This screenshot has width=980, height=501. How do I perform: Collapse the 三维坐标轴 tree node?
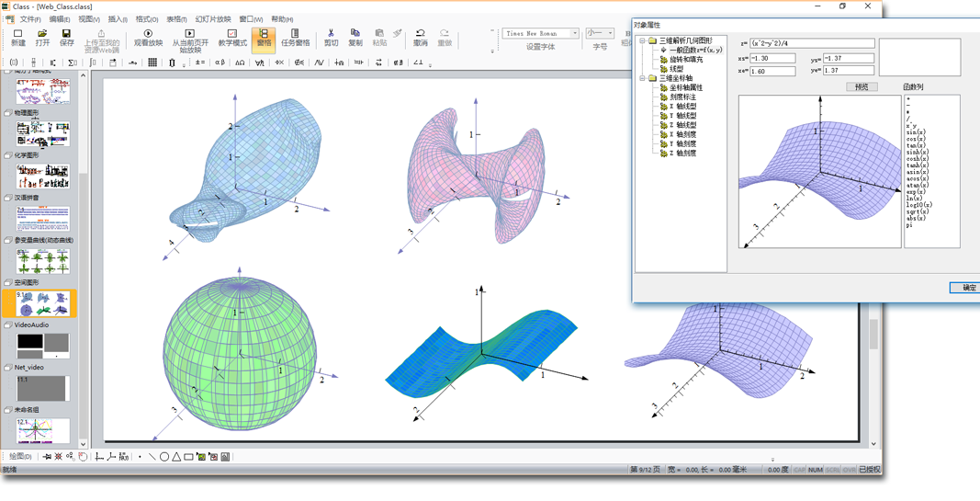coord(642,79)
